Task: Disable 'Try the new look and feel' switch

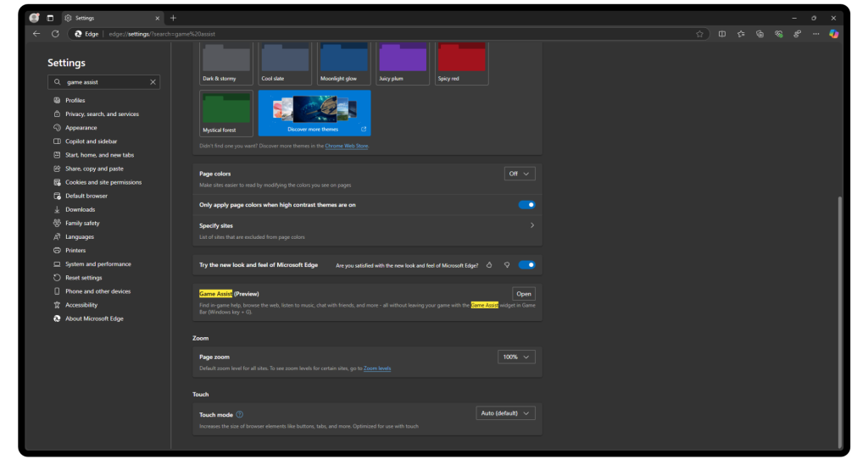Action: [x=526, y=265]
